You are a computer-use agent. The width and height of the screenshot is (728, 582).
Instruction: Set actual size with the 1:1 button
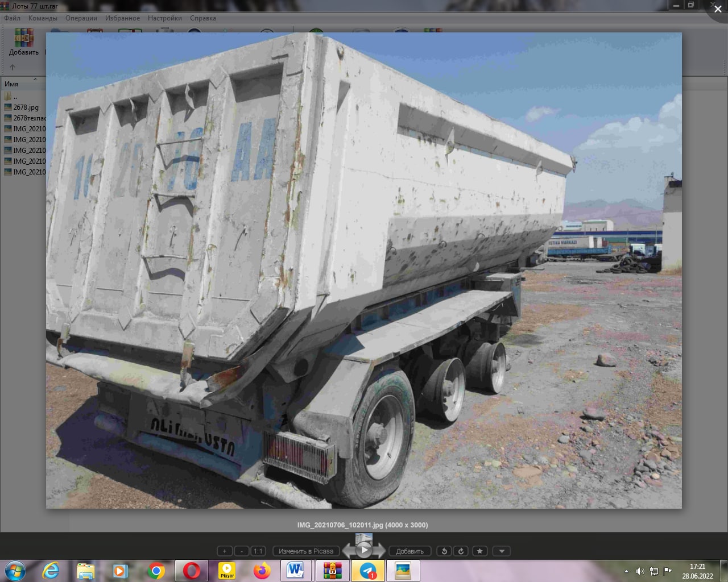[x=258, y=551]
